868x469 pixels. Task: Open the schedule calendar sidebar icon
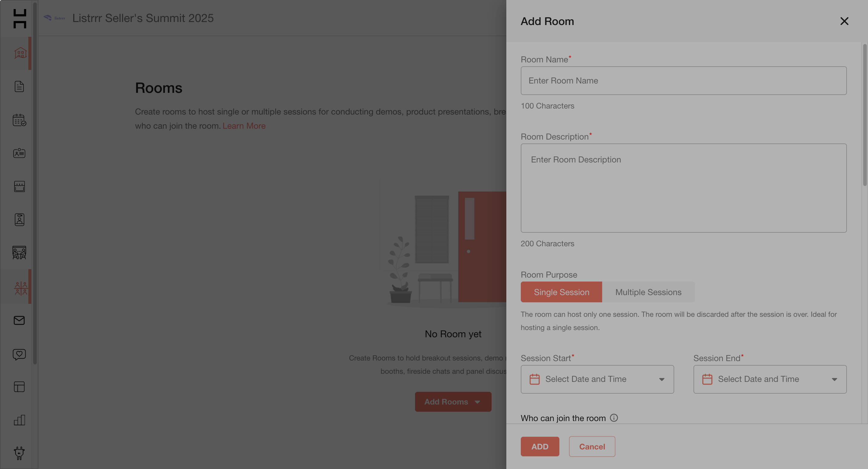click(20, 120)
